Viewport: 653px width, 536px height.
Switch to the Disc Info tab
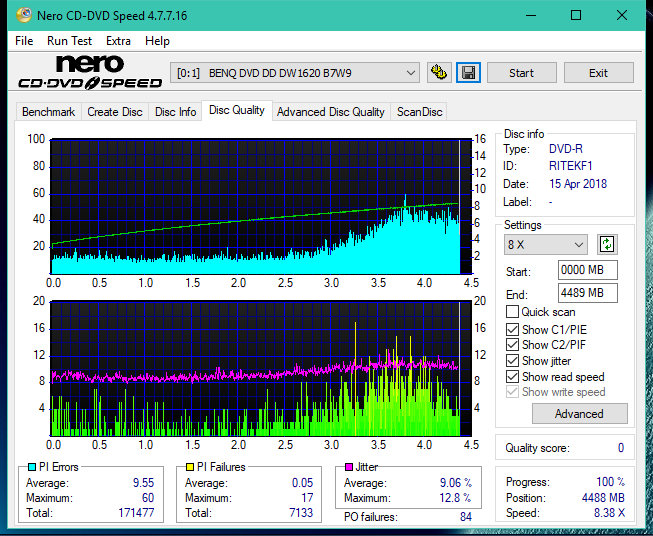[x=175, y=112]
